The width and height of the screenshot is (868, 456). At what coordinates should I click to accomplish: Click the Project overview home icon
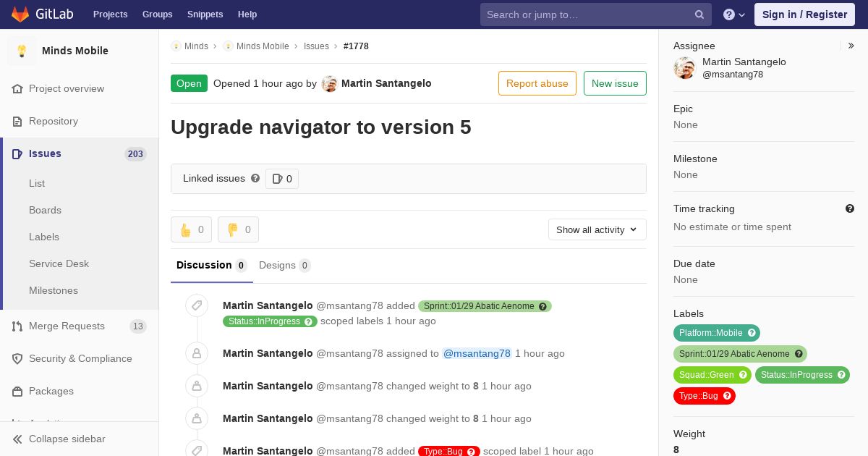pyautogui.click(x=17, y=89)
